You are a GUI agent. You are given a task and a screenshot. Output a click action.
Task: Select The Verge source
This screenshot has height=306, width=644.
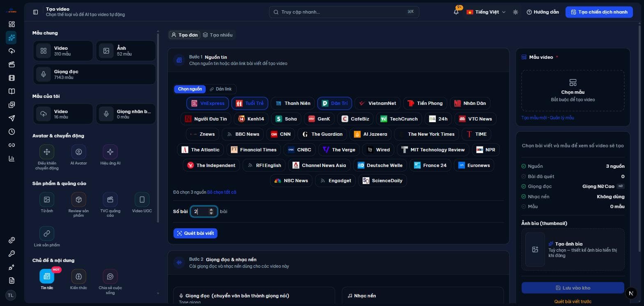tap(339, 150)
